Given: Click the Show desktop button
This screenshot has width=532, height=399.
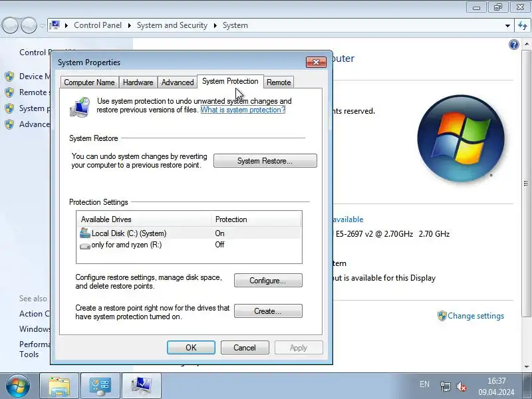Looking at the screenshot, I should point(527,386).
